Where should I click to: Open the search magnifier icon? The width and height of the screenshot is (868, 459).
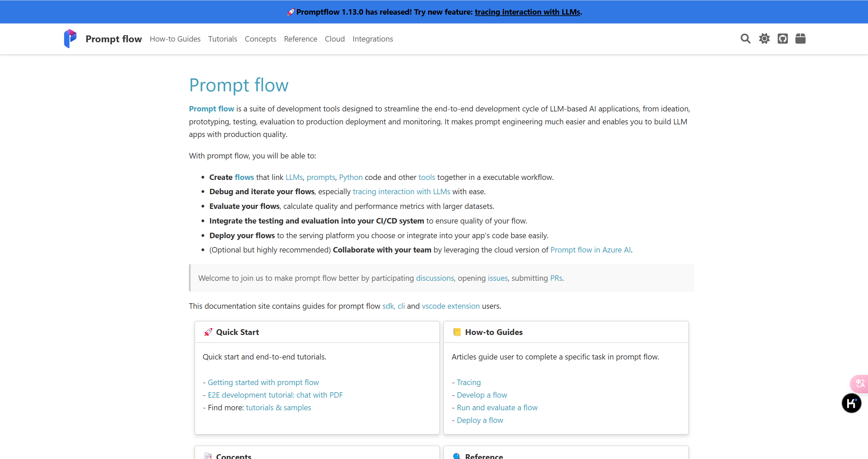pos(745,39)
